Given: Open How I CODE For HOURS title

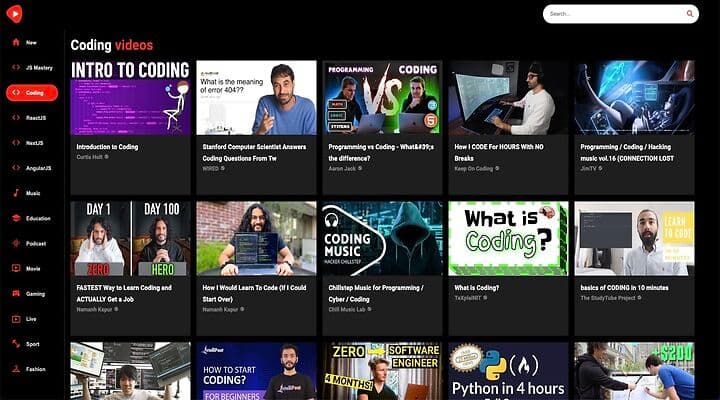Looking at the screenshot, I should pyautogui.click(x=499, y=152).
